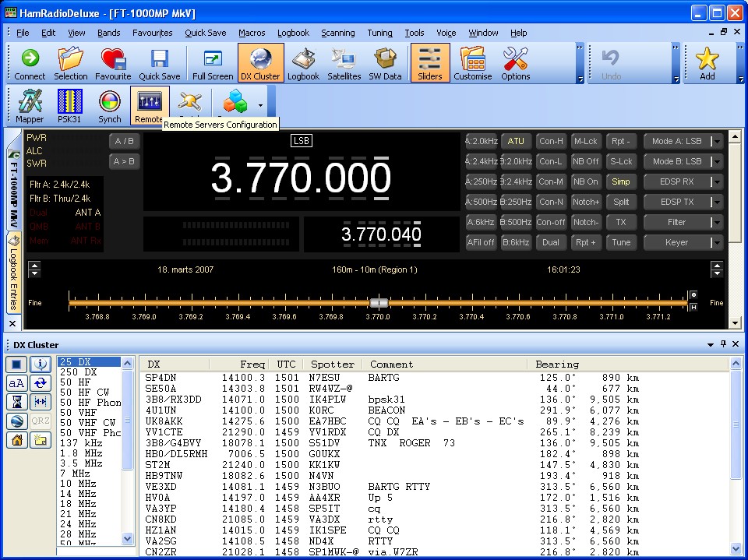Open the Macros menu
This screenshot has width=748, height=560.
[252, 33]
